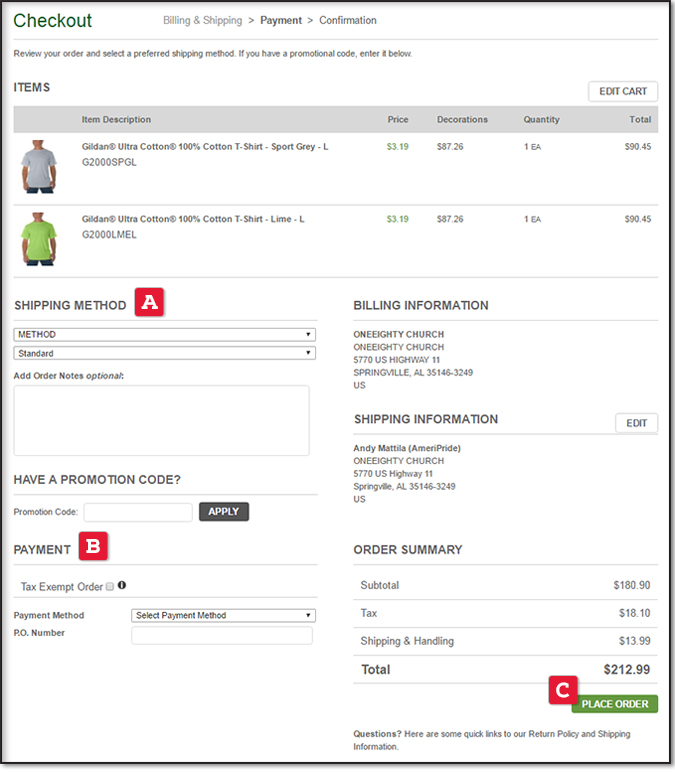Focus the P.O. Number input field
The image size is (675, 772).
pyautogui.click(x=222, y=635)
